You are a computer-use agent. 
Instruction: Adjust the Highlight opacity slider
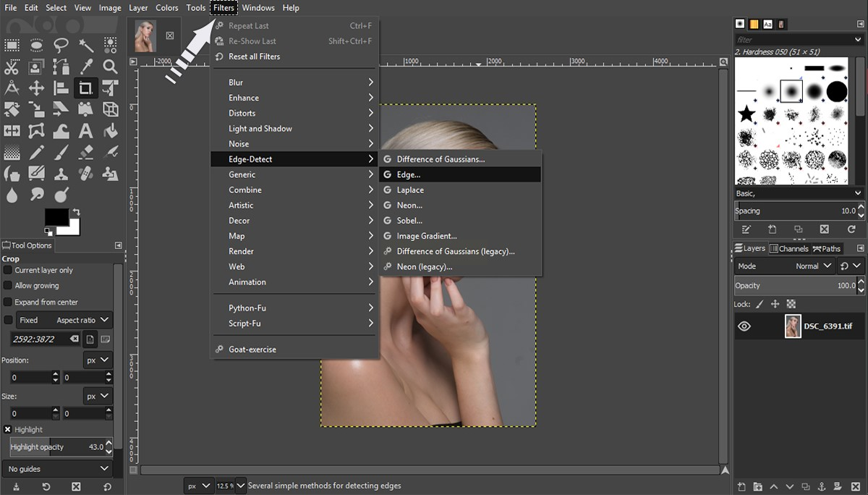[57, 447]
